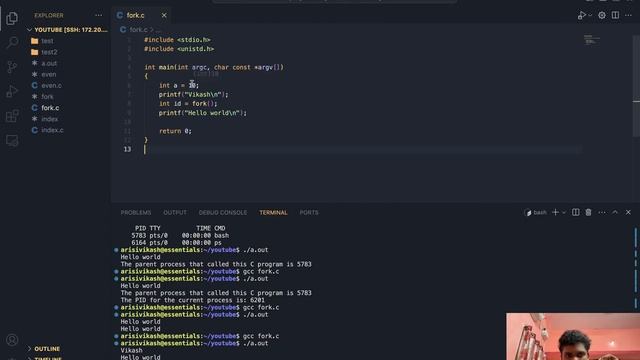
Task: Open index.c in the explorer
Action: [x=52, y=130]
